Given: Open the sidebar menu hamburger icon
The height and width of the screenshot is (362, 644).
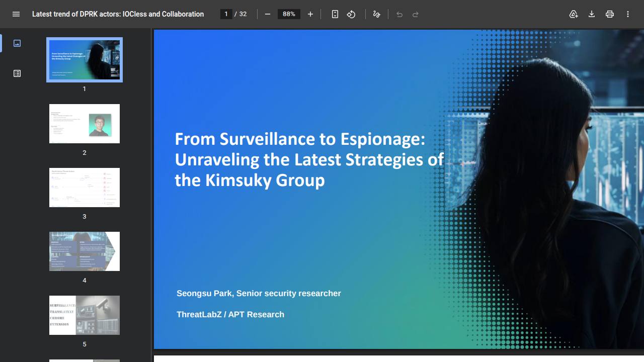Looking at the screenshot, I should click(16, 14).
